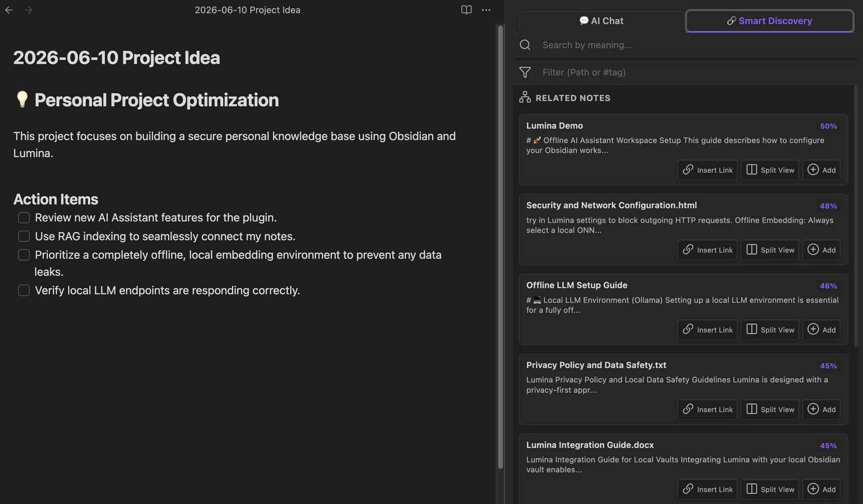Click the search magnifier icon
Image resolution: width=863 pixels, height=504 pixels.
tap(525, 45)
